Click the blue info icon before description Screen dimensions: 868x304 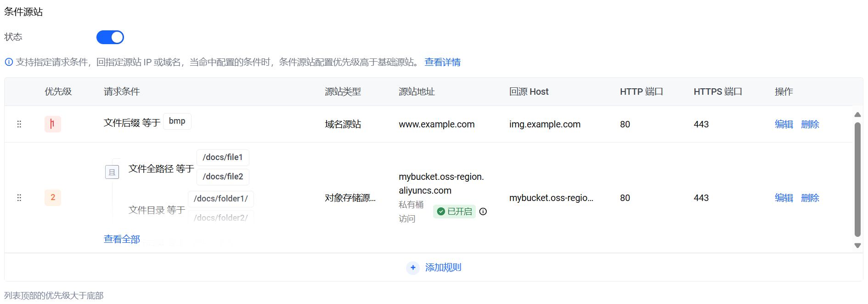(9, 62)
